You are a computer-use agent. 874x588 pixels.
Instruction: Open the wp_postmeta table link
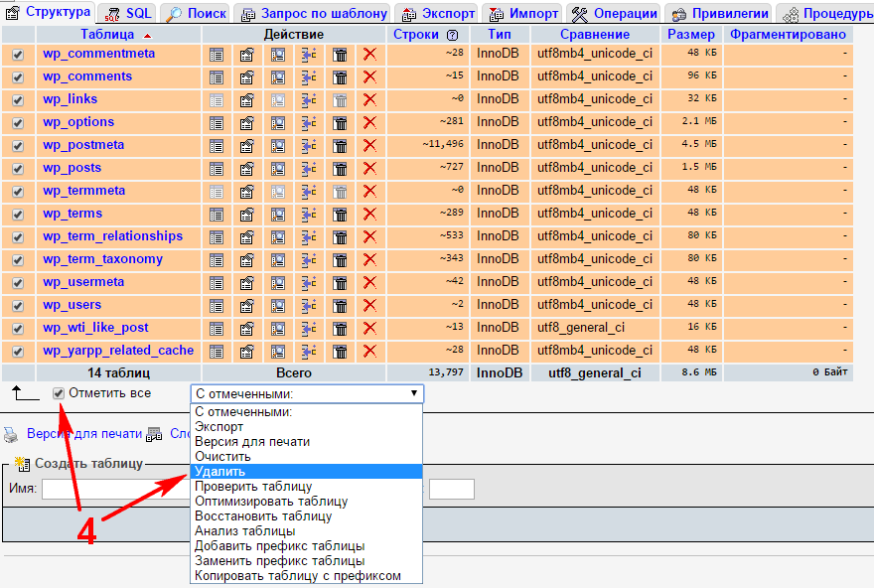pyautogui.click(x=83, y=145)
